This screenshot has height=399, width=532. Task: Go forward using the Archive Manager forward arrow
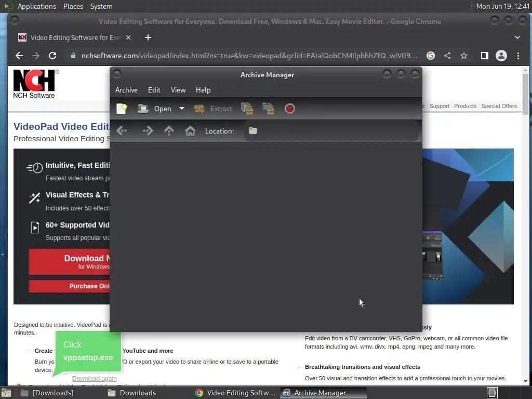coord(148,130)
